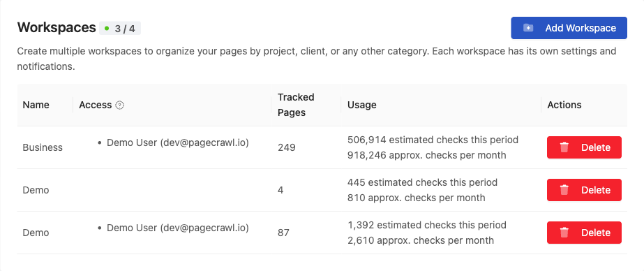This screenshot has width=644, height=271.
Task: Click trash icon in the 1,392 checks row
Action: pyautogui.click(x=564, y=233)
